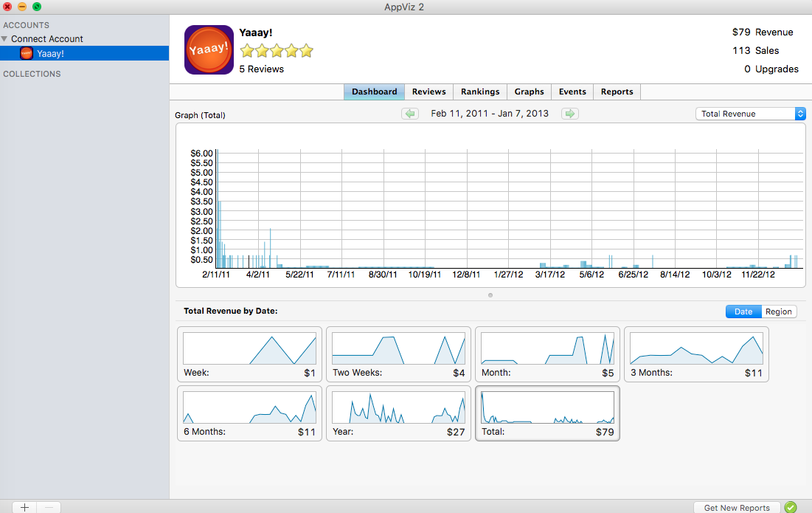
Task: Select the Region segment toggle
Action: (x=778, y=311)
